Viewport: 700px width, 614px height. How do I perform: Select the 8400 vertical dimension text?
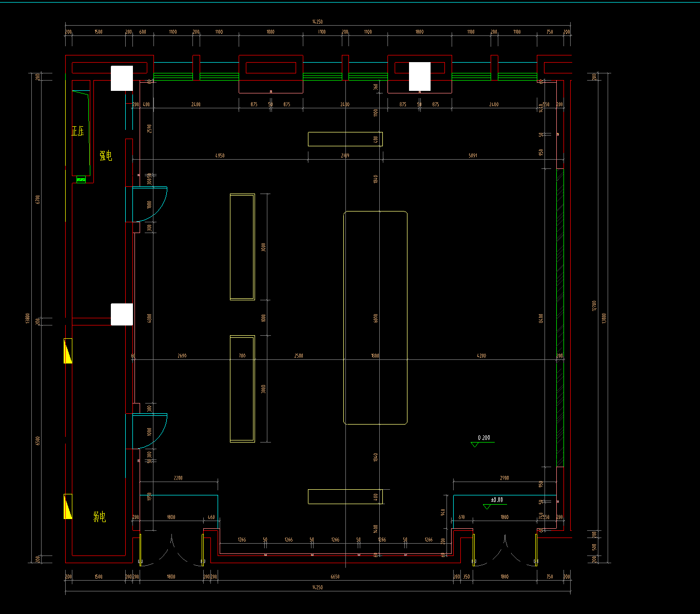click(541, 318)
